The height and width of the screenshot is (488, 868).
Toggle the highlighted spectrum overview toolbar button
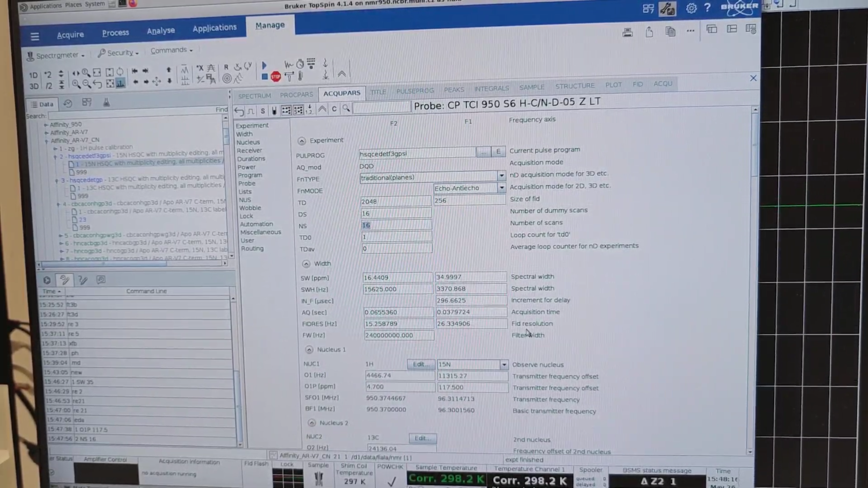pyautogui.click(x=120, y=83)
